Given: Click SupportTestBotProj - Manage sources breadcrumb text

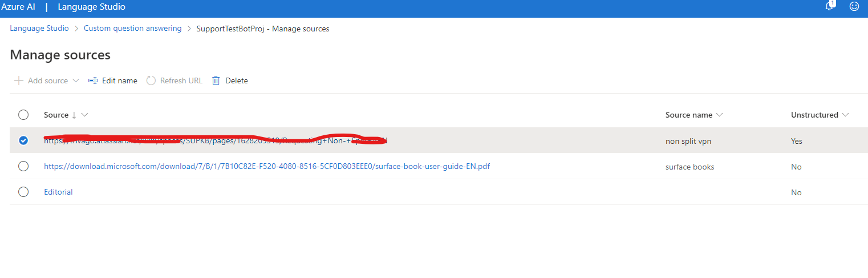Looking at the screenshot, I should [x=263, y=29].
